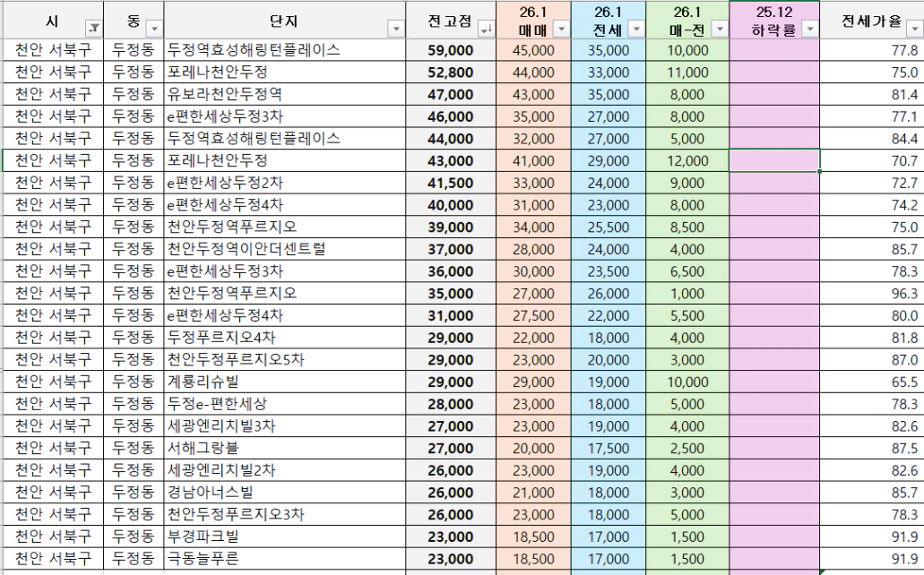Select the 45,000 value in 매매 column
The width and height of the screenshot is (924, 575).
point(533,50)
